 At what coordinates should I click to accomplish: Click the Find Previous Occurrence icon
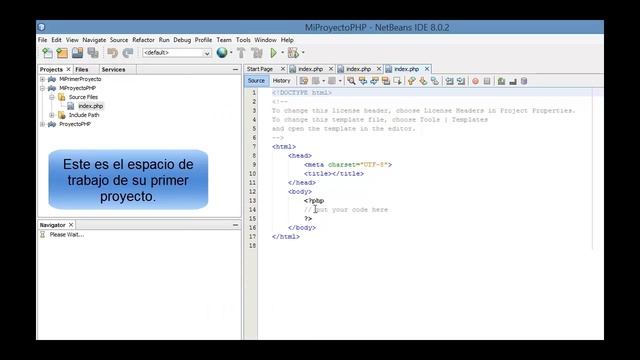pos(362,81)
